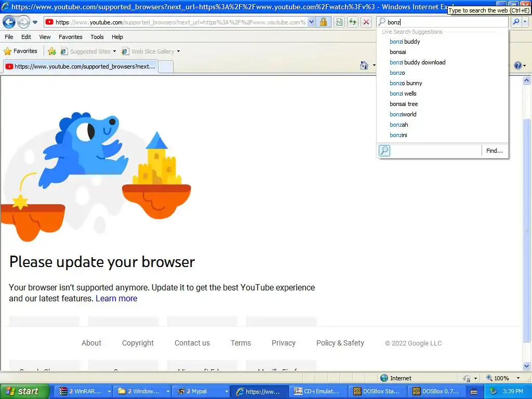Click the Refresh page icon
Viewport: 532px width, 399px height.
pos(353,22)
